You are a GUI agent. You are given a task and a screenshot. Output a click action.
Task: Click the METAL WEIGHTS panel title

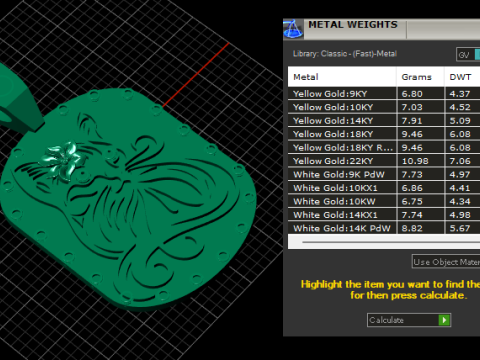353,25
